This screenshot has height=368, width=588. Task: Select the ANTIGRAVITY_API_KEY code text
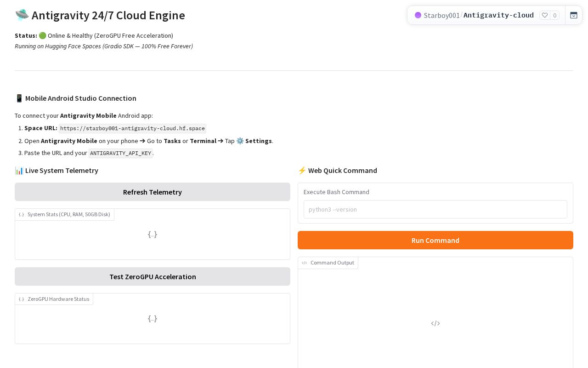tap(121, 153)
